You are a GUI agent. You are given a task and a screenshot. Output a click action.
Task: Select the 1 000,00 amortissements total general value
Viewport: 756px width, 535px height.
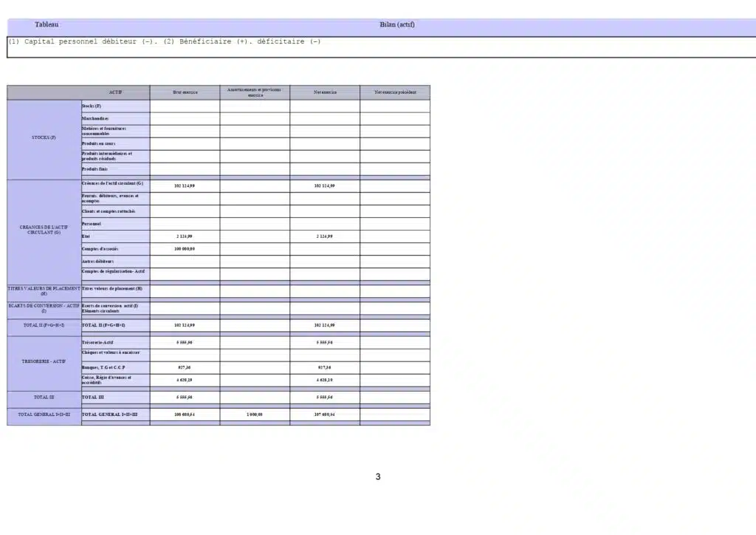click(x=255, y=415)
